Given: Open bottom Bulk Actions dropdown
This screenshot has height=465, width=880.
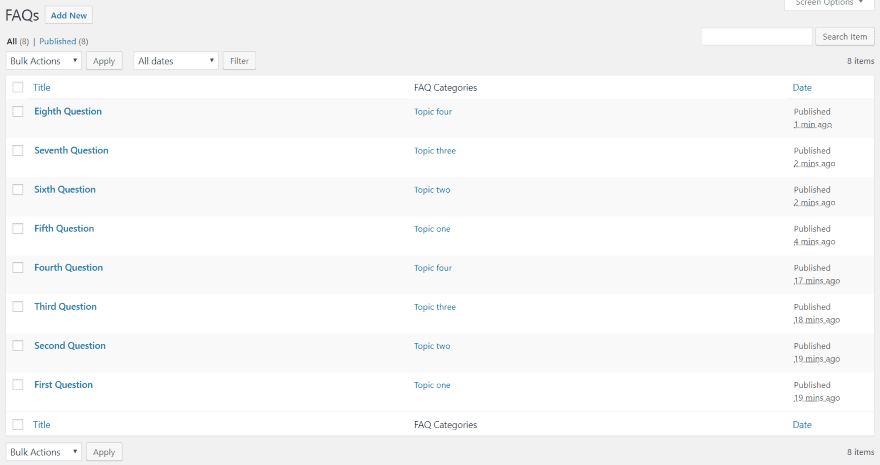Looking at the screenshot, I should (x=44, y=452).
